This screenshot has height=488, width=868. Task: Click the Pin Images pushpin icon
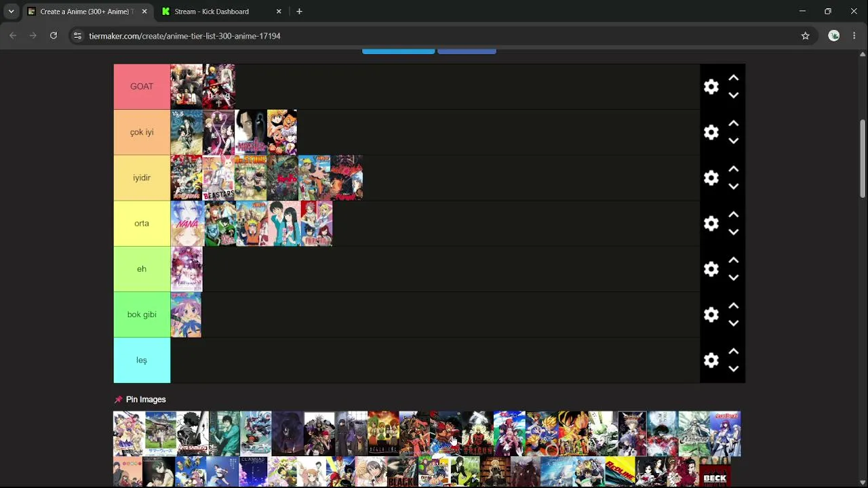pyautogui.click(x=119, y=400)
